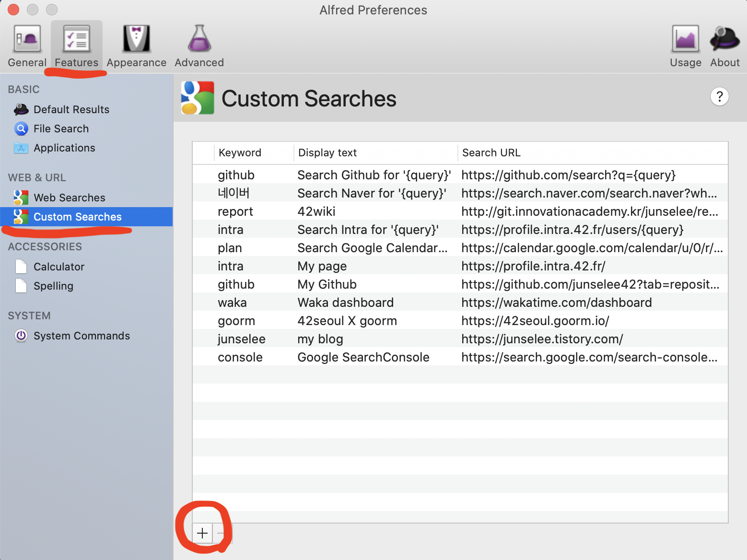The image size is (747, 560).
Task: Sort by the Display text column header
Action: click(x=375, y=152)
